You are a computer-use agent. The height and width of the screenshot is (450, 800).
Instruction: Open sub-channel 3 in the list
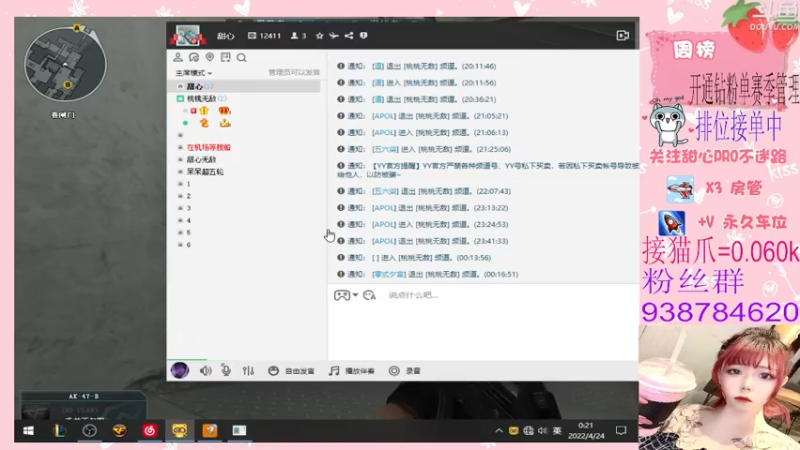pos(188,208)
